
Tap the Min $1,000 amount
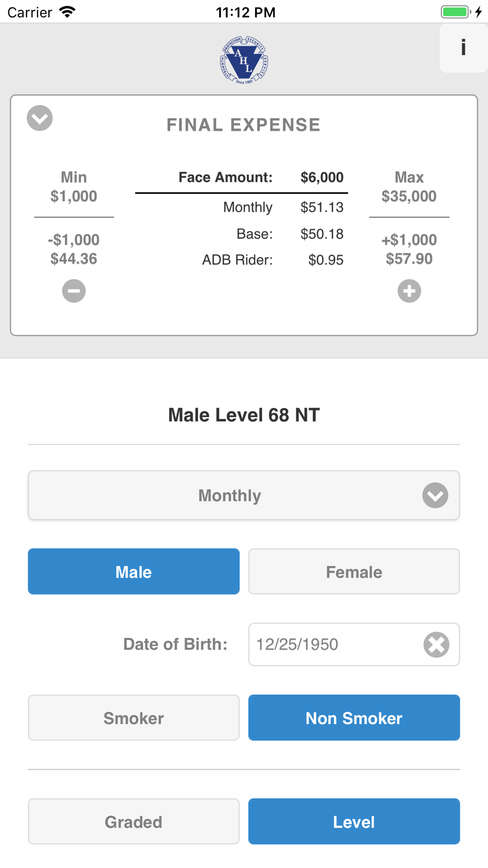[74, 186]
